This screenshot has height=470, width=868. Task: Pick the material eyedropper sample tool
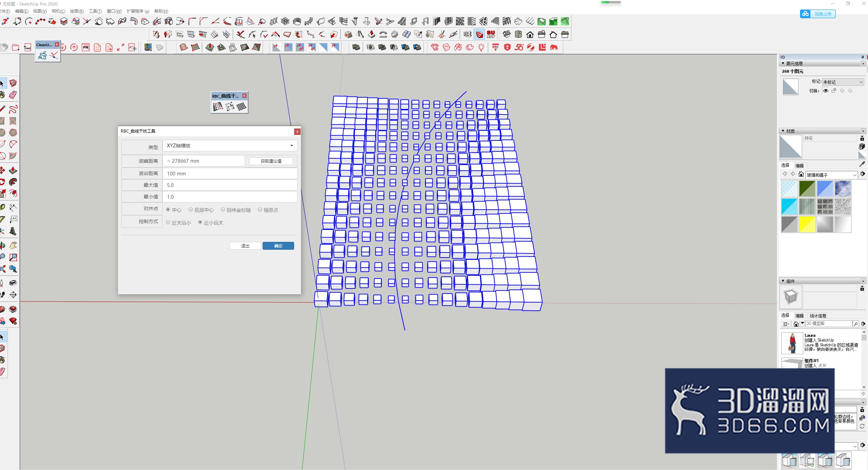(862, 165)
